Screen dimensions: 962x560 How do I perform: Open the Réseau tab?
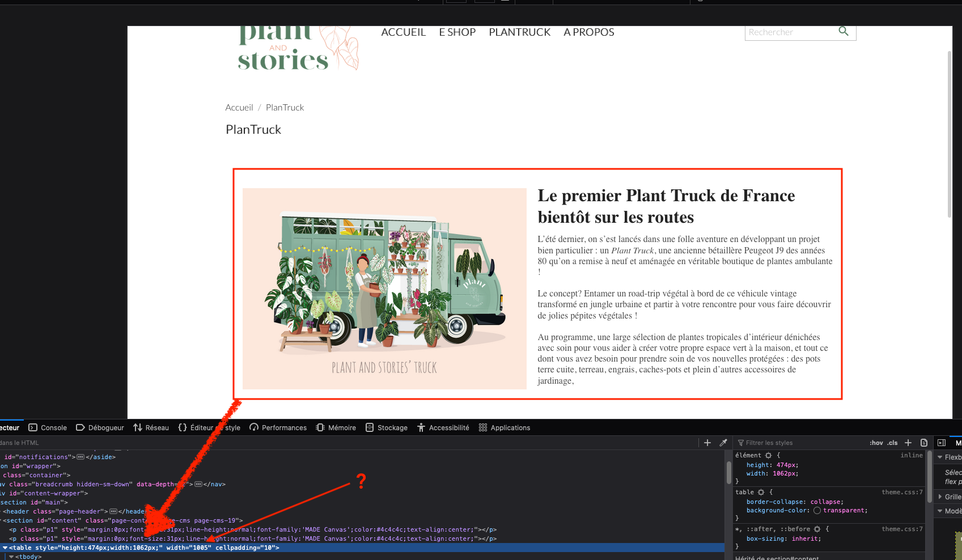click(151, 427)
